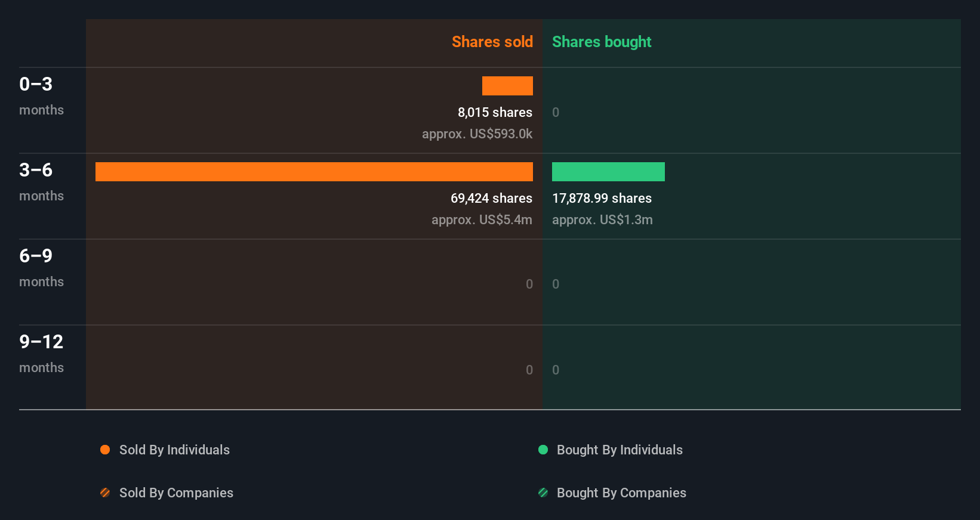Click the 6–9 months row label

click(x=41, y=267)
